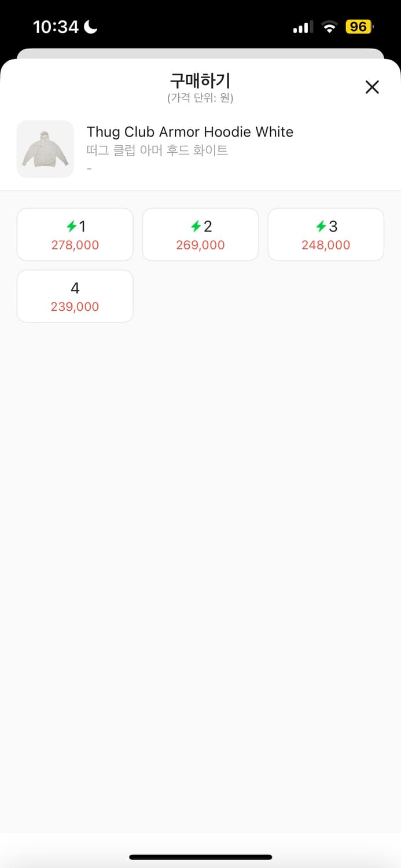This screenshot has width=401, height=868.
Task: Open the Thug Club Armor Hoodie White title
Action: pos(190,132)
